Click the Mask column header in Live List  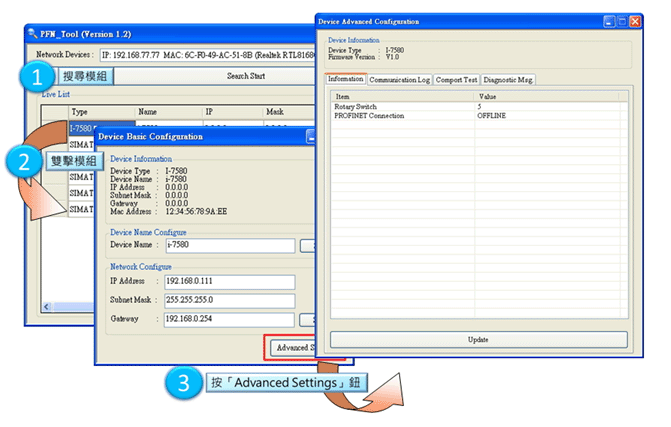pyautogui.click(x=289, y=112)
